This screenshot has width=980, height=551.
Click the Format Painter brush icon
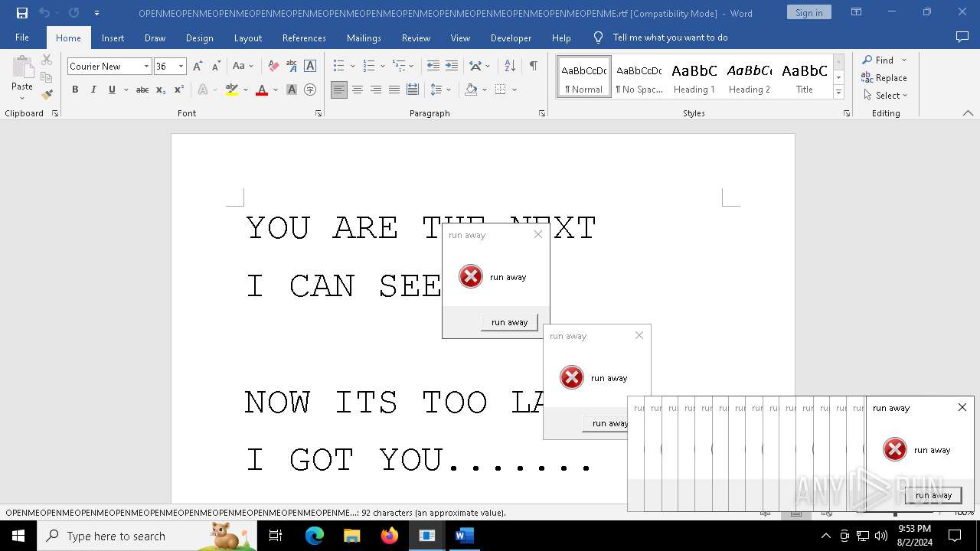(x=47, y=95)
